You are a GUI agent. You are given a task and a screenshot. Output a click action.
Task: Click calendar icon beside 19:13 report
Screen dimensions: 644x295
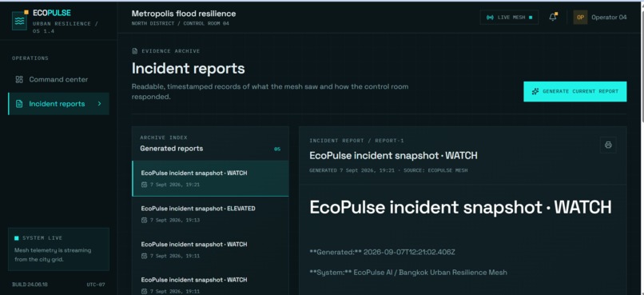click(x=144, y=220)
